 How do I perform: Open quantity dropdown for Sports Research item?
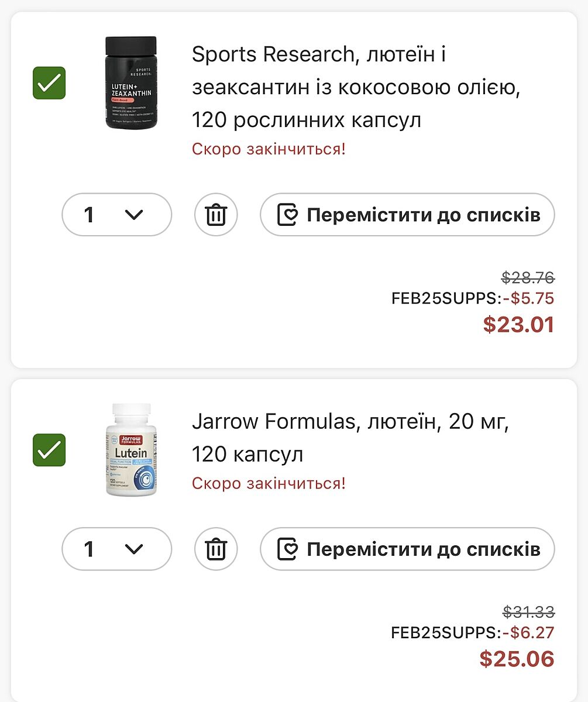pos(116,215)
